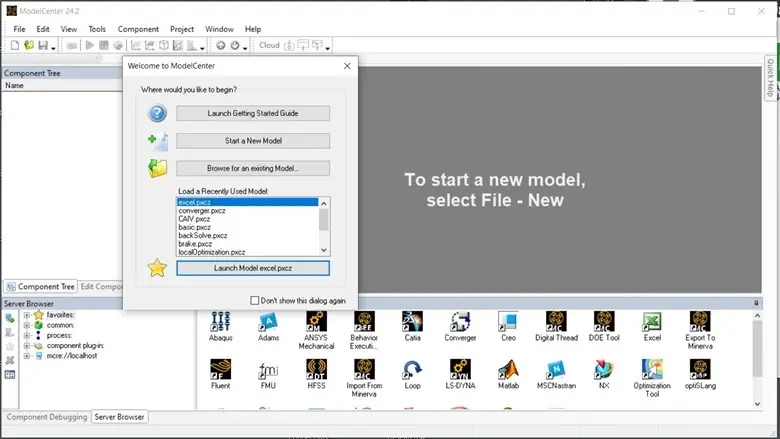Open the Component menu
Image resolution: width=780 pixels, height=439 pixels.
[138, 29]
